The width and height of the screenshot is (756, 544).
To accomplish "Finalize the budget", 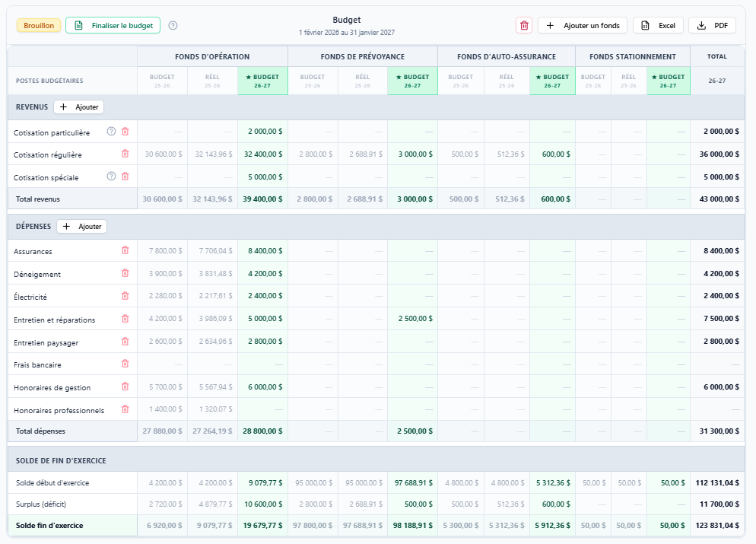I will pos(113,26).
